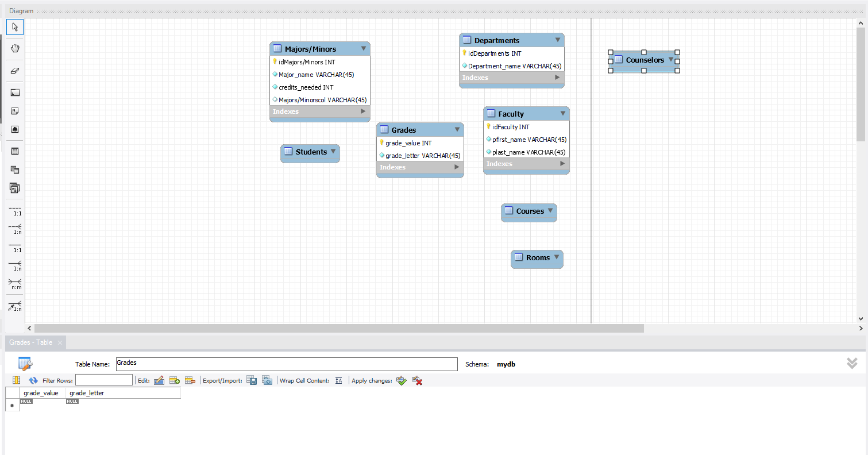Expand the Indexes section of the Faculty table
868x455 pixels.
tap(562, 164)
